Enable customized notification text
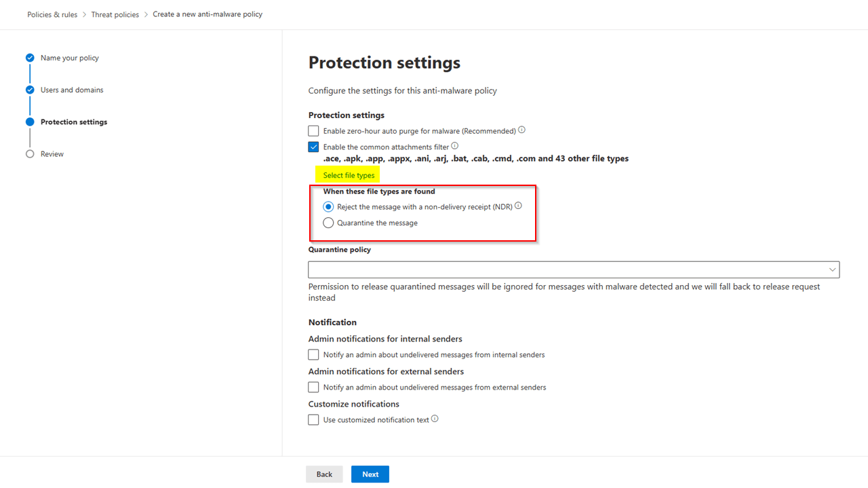Image resolution: width=868 pixels, height=488 pixels. point(313,419)
